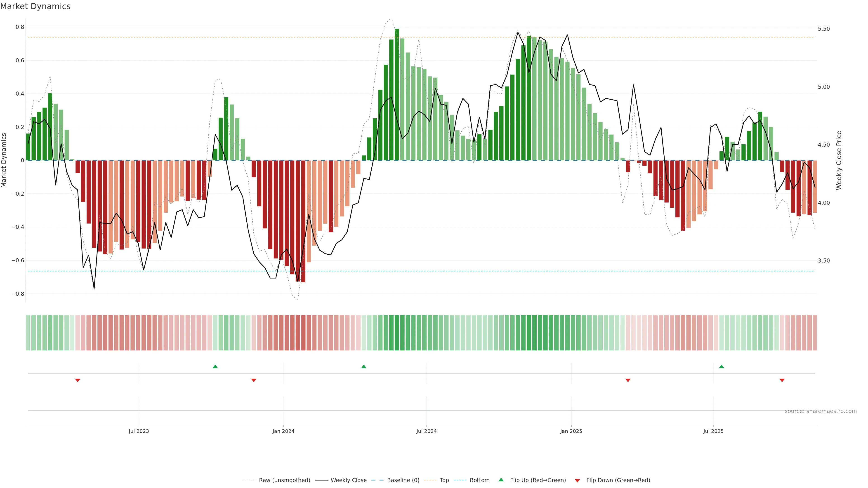
Task: Click the Jan 2024 x-axis label
Action: [283, 431]
